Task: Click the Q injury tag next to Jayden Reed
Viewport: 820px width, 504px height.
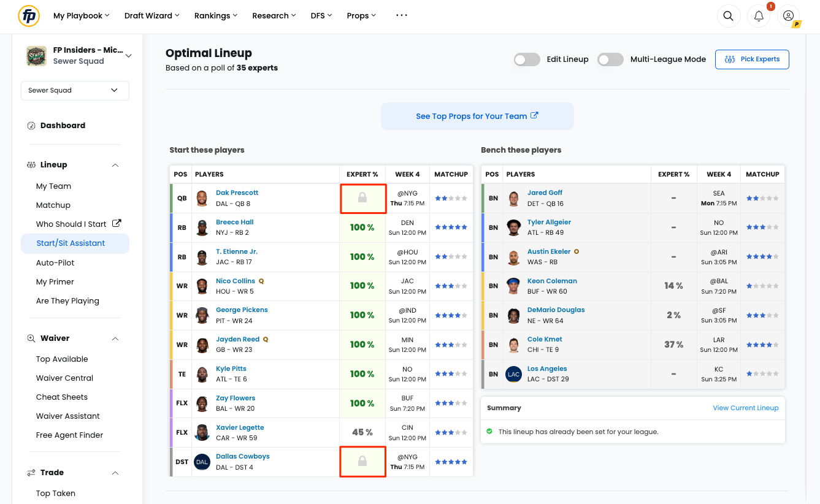Action: pos(266,339)
